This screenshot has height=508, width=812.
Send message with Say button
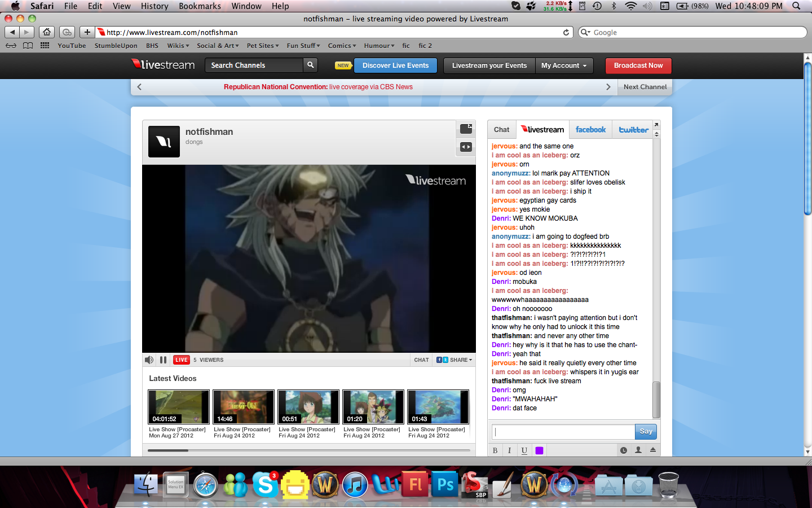pos(646,432)
